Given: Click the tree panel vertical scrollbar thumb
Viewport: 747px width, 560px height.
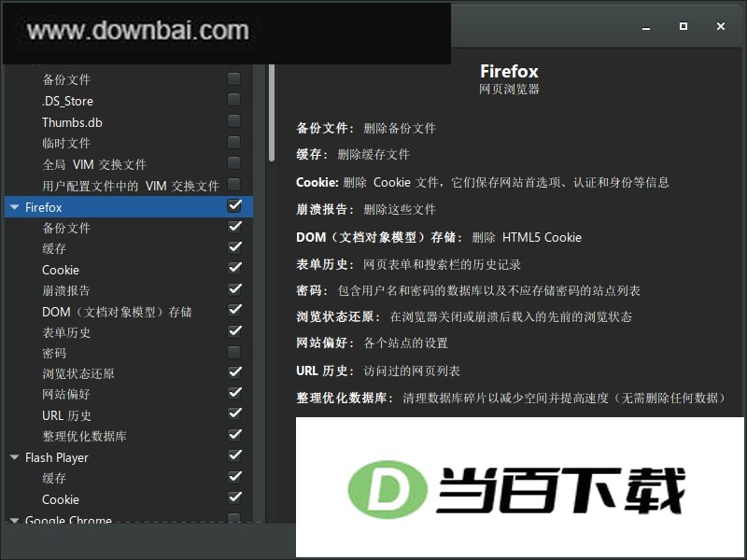Looking at the screenshot, I should tap(272, 113).
